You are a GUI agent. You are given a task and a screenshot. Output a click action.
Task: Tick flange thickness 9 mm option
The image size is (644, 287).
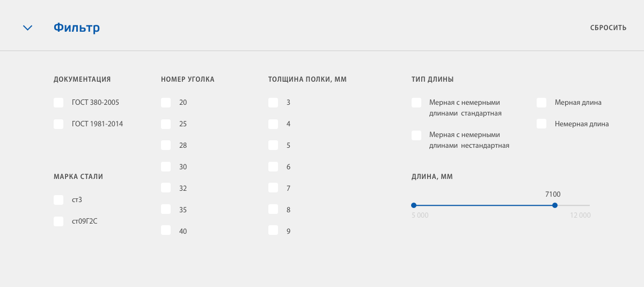pos(273,231)
